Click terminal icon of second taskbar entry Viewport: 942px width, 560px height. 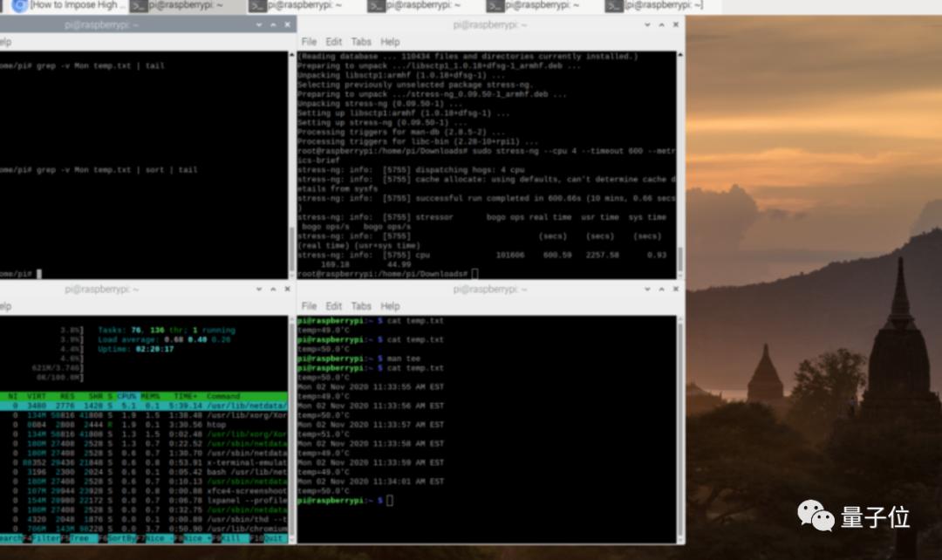[138, 6]
